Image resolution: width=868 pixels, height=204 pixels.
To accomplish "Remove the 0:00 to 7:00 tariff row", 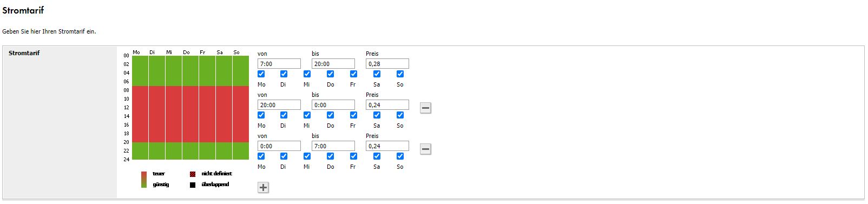I will click(x=425, y=149).
